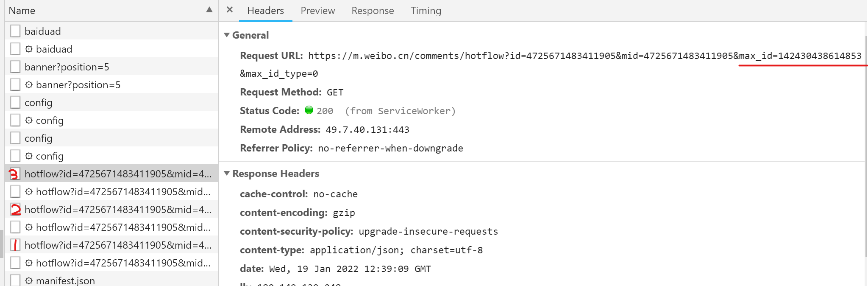Toggle checkbox for first baiduad request
The width and height of the screenshot is (868, 286).
15,31
